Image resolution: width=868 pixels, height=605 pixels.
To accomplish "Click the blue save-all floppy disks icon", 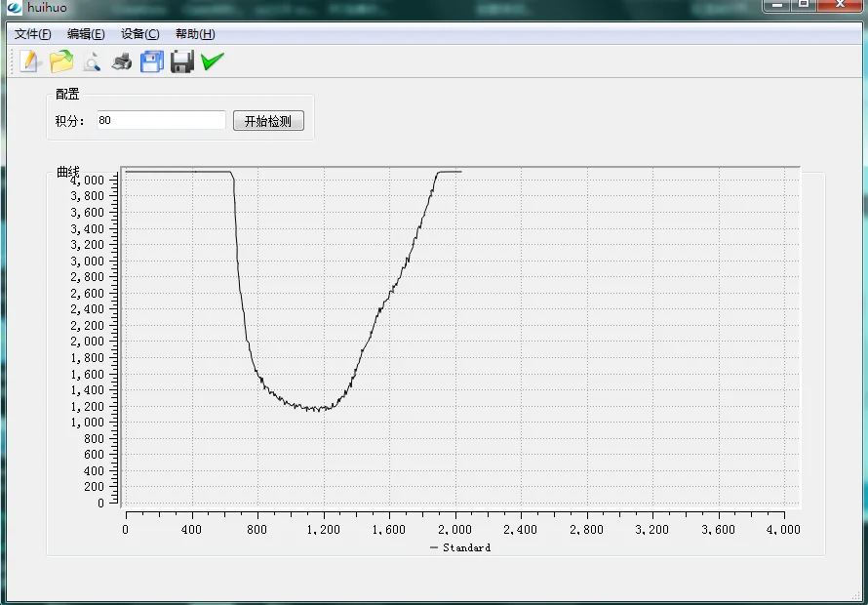I will point(152,61).
